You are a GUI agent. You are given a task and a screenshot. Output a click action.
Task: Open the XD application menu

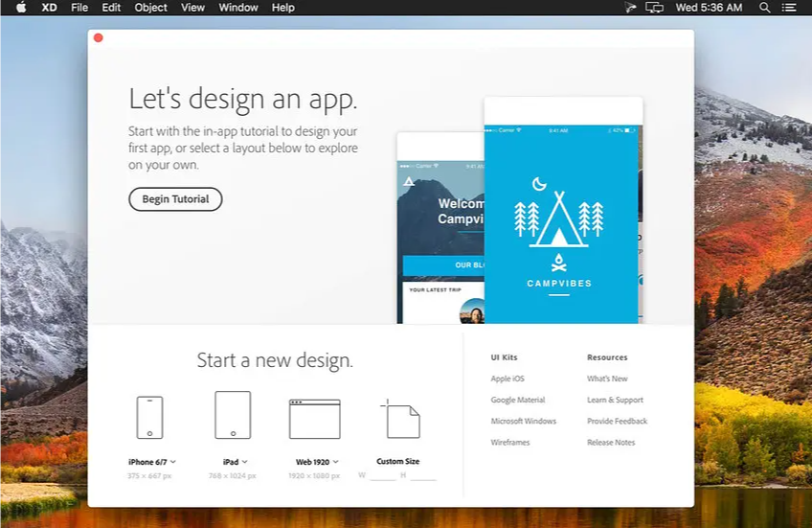click(49, 8)
